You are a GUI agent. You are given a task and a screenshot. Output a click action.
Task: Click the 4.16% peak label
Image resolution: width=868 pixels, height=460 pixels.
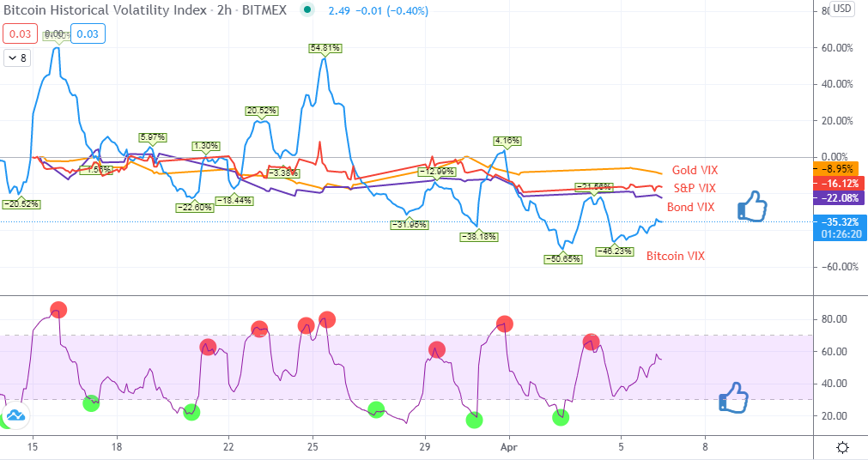click(507, 141)
